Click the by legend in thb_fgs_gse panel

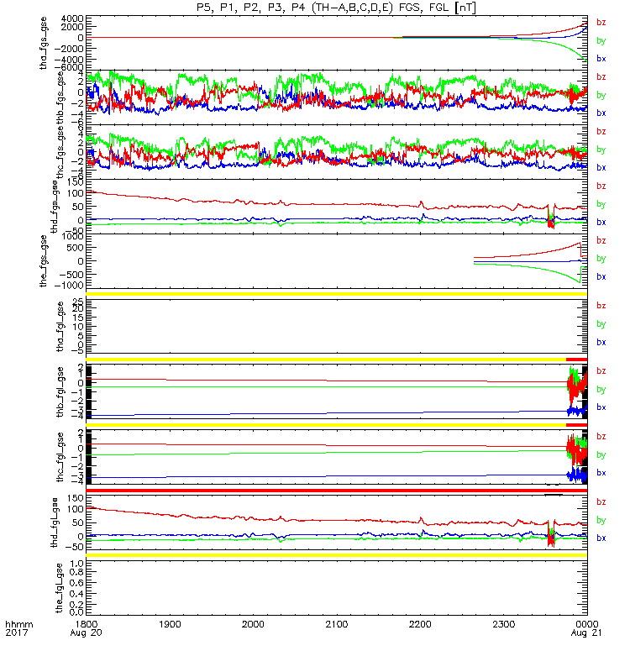(x=601, y=95)
